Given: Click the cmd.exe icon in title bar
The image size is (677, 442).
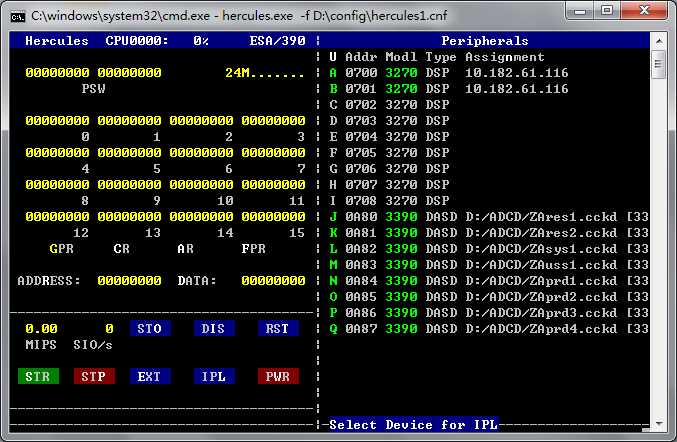Looking at the screenshot, I should (18, 16).
